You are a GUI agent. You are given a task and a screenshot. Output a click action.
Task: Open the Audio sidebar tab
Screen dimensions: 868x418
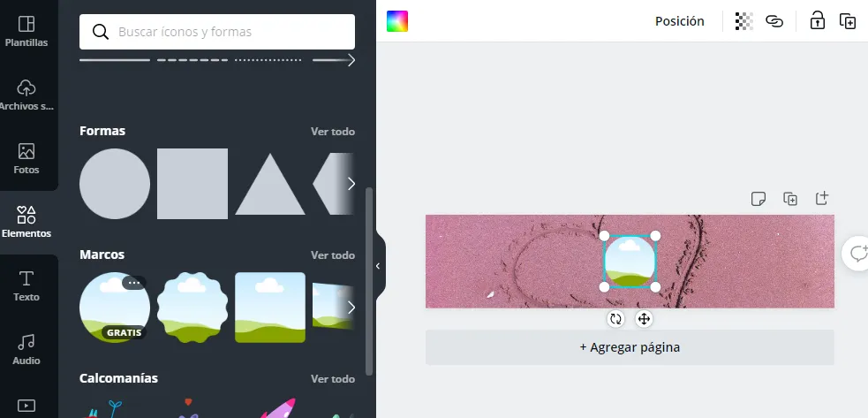[x=26, y=349]
